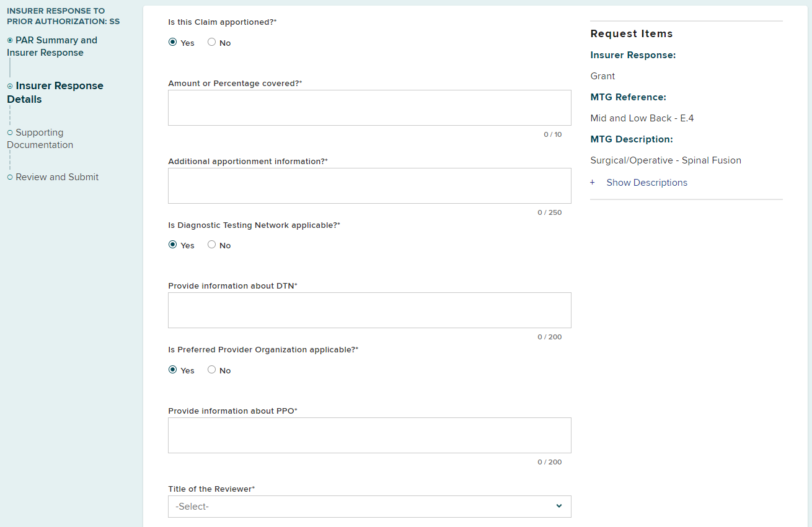This screenshot has width=812, height=527.
Task: Choose Yes for Diagnostic Testing Network
Action: (x=173, y=245)
